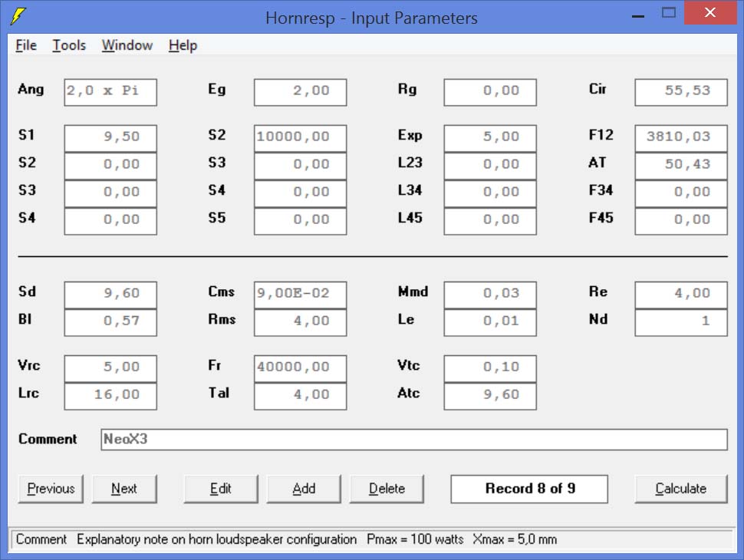Select the S2 field showing 10000,00
Viewport: 744px width, 560px height.
(x=301, y=138)
